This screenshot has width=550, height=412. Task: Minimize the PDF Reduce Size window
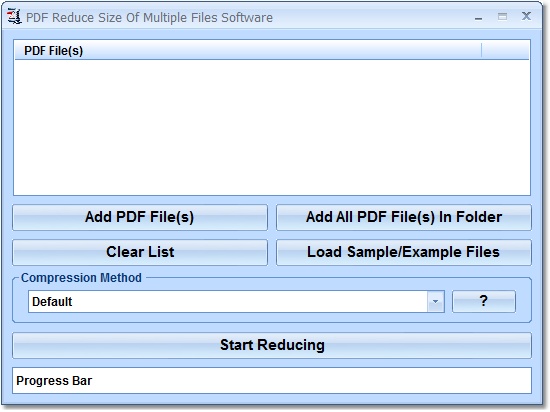pos(478,18)
